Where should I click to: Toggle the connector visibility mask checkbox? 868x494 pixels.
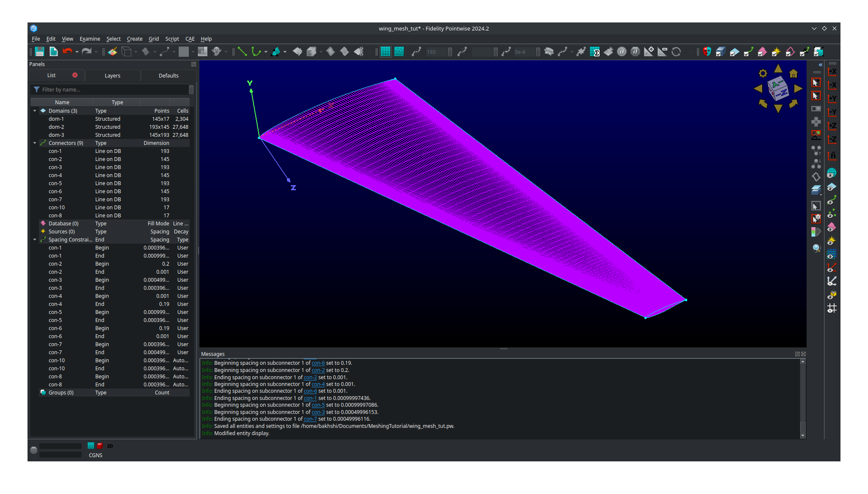click(x=748, y=52)
